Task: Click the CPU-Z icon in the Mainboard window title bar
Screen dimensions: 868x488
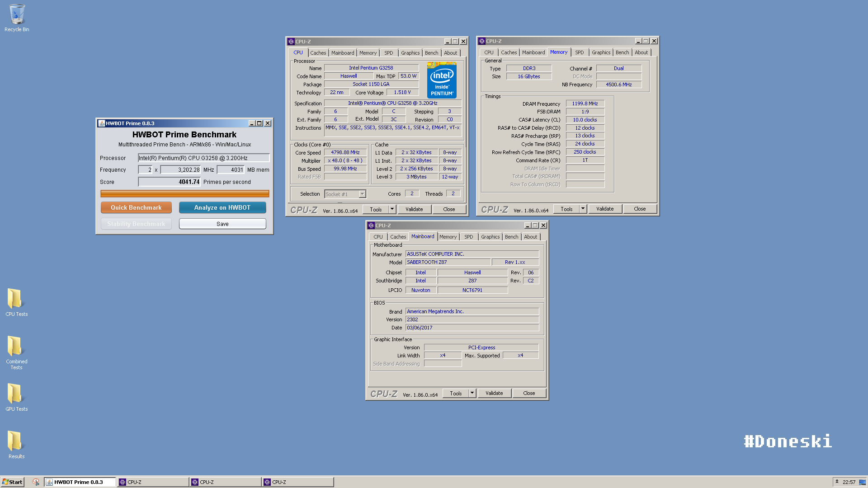Action: point(371,225)
